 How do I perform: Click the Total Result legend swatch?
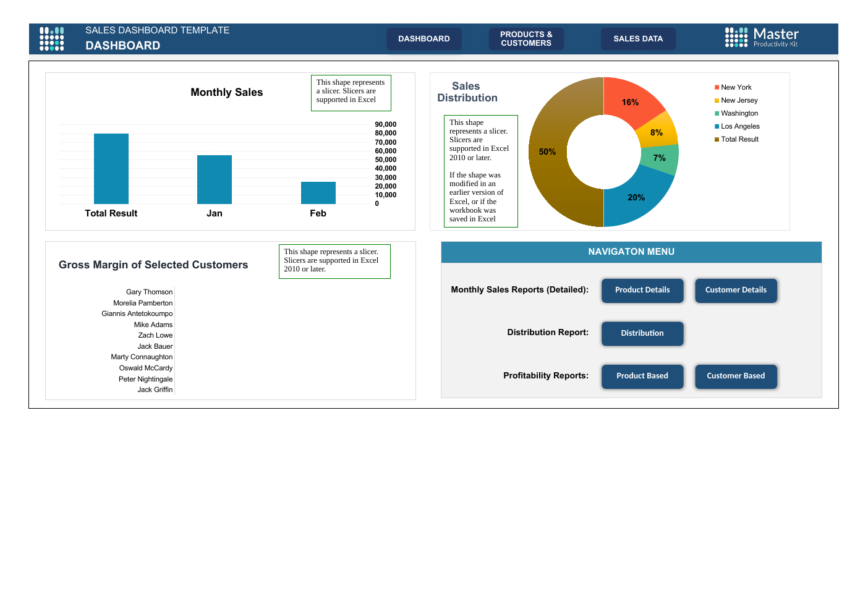pyautogui.click(x=717, y=139)
